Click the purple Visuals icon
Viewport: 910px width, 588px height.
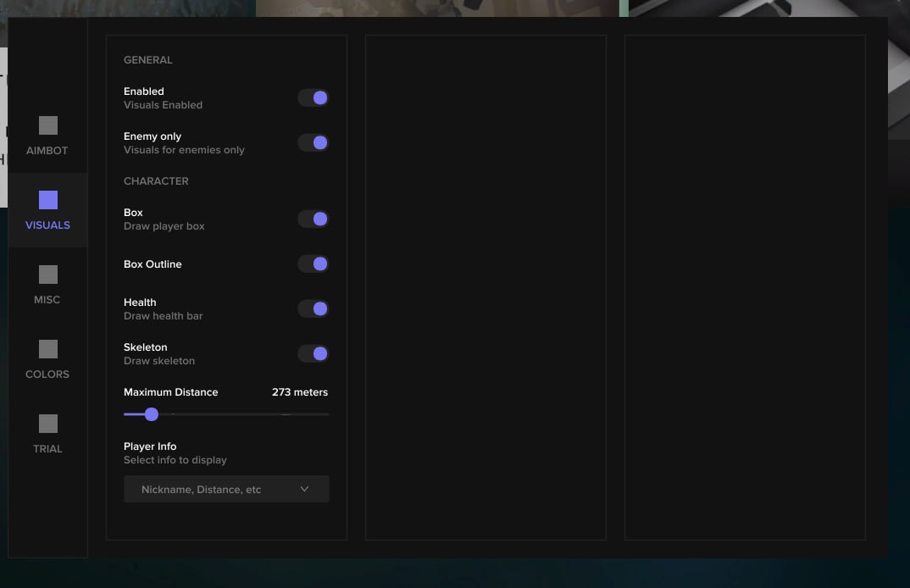pos(48,200)
